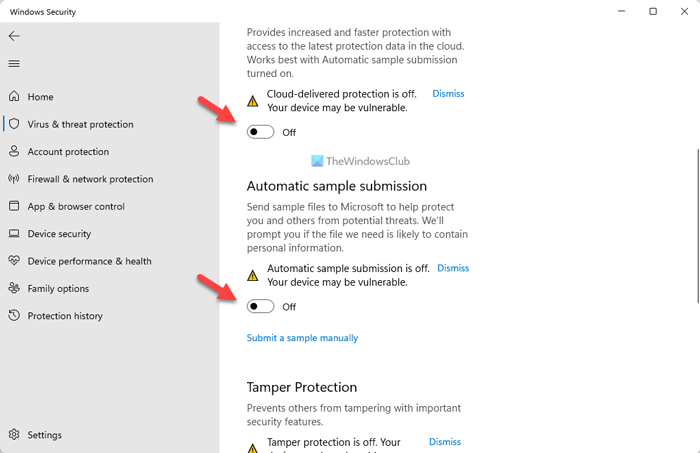Click the Firewall & network protection icon
The width and height of the screenshot is (700, 453).
pos(14,179)
